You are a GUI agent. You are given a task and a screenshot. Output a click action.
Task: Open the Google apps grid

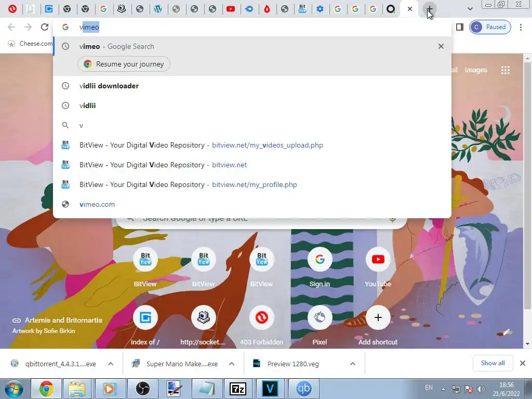505,70
